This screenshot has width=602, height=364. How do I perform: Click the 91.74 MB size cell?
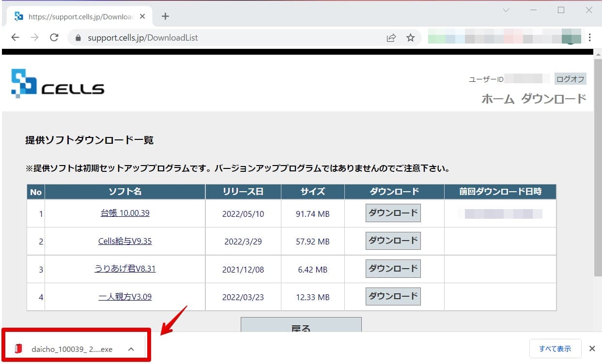click(313, 214)
